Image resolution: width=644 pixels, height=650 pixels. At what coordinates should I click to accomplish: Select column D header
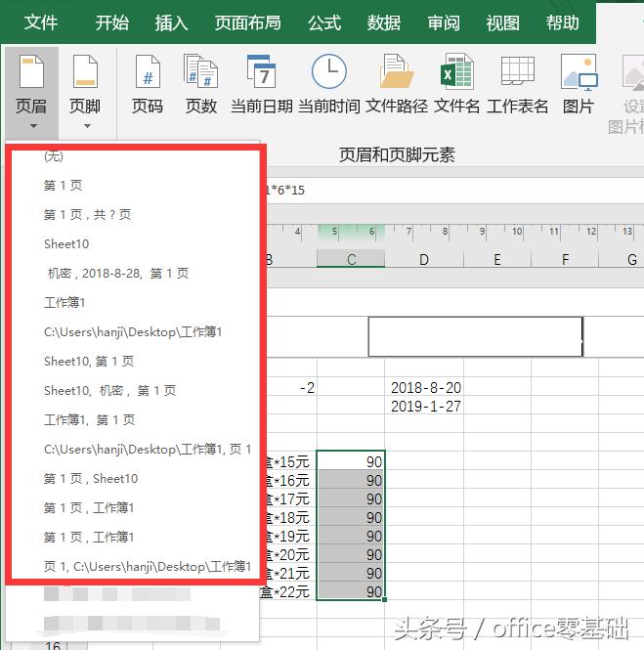click(x=424, y=259)
